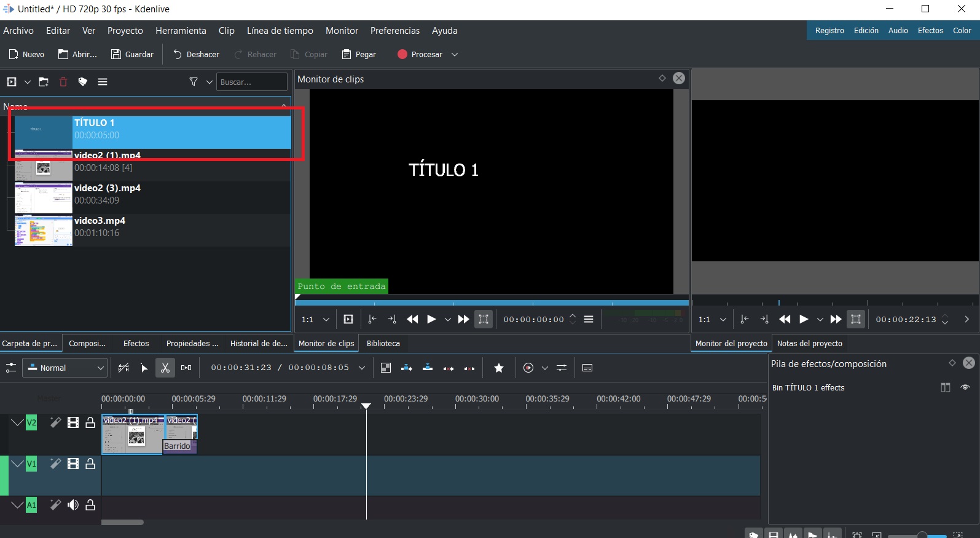The image size is (980, 538).
Task: Lock the V2 track
Action: [90, 422]
